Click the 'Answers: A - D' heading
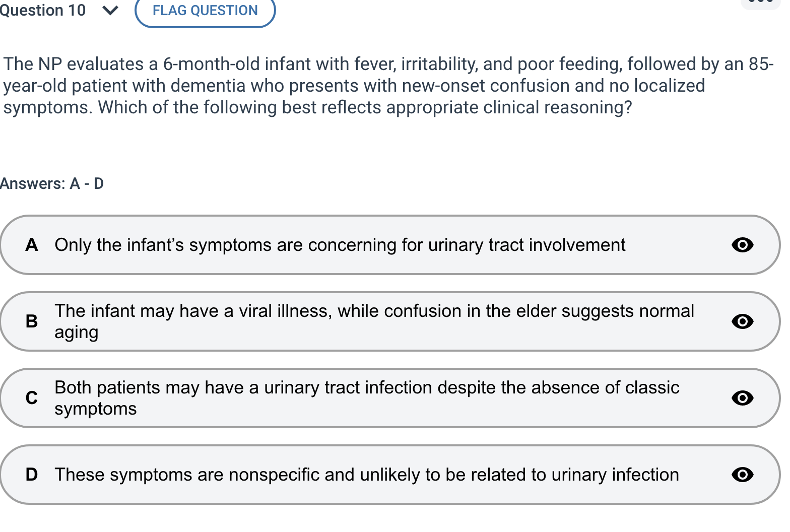790x532 pixels. [x=52, y=184]
